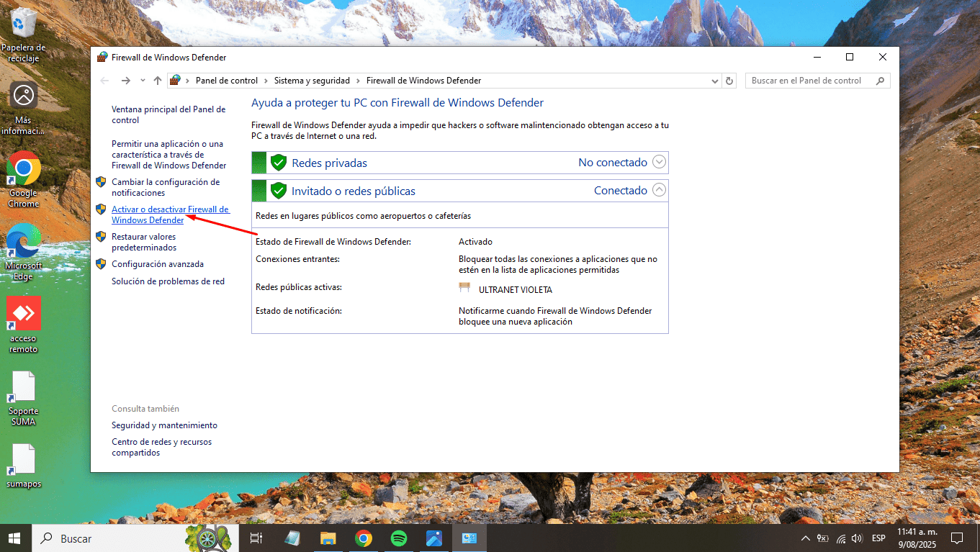
Task: Go back in Control Panel navigation
Action: point(105,81)
